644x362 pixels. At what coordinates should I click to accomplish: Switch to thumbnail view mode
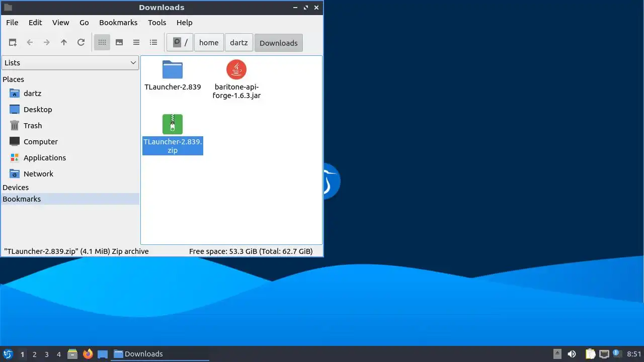tap(119, 43)
